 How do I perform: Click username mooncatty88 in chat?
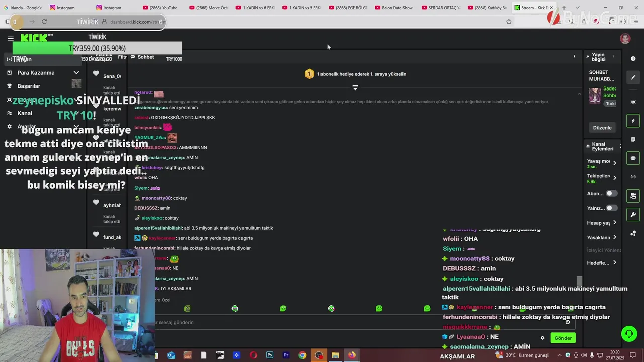pyautogui.click(x=157, y=198)
